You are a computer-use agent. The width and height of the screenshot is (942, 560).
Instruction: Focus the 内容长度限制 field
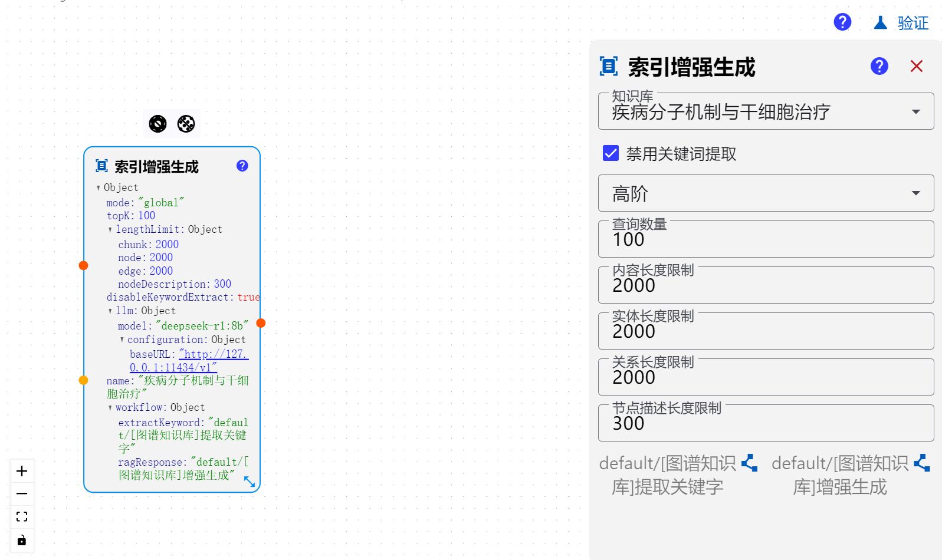[x=765, y=286]
